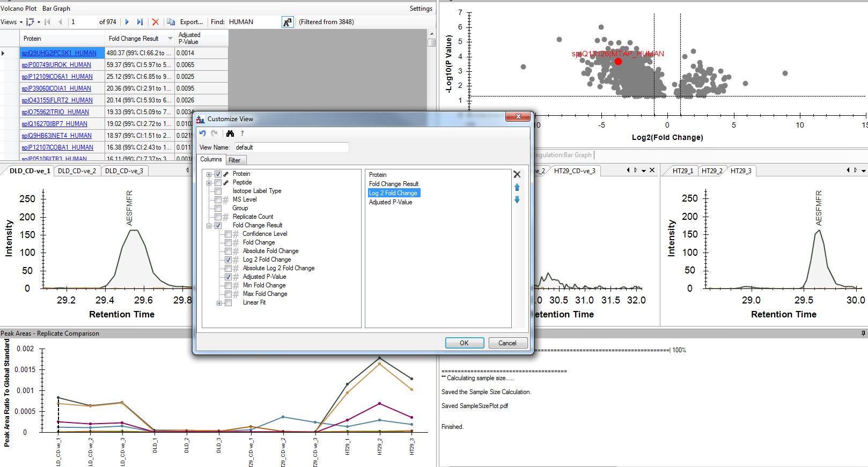Select the DLD_CD-ve_2 chromatogram tab
Image resolution: width=868 pixels, height=467 pixels.
[x=77, y=171]
